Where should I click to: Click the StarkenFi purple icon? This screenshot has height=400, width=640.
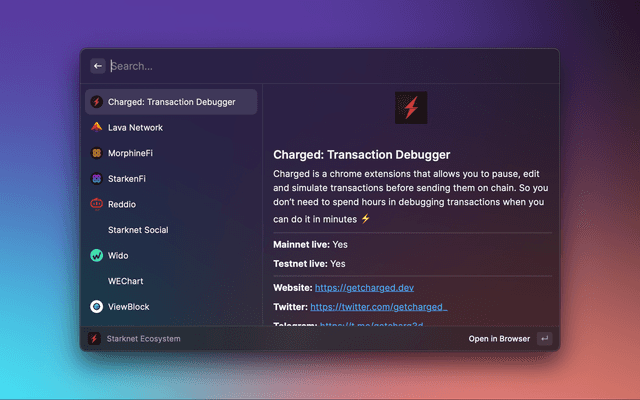tap(96, 179)
